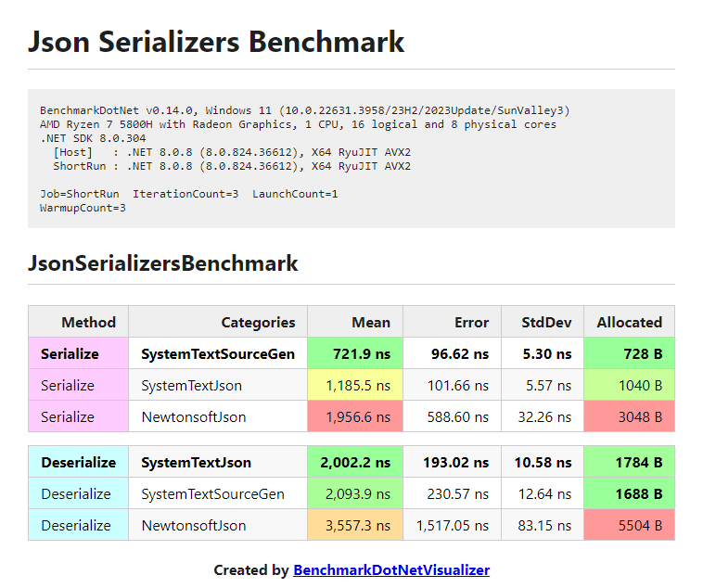Select the 1,517.05 ns error cell

pos(452,525)
